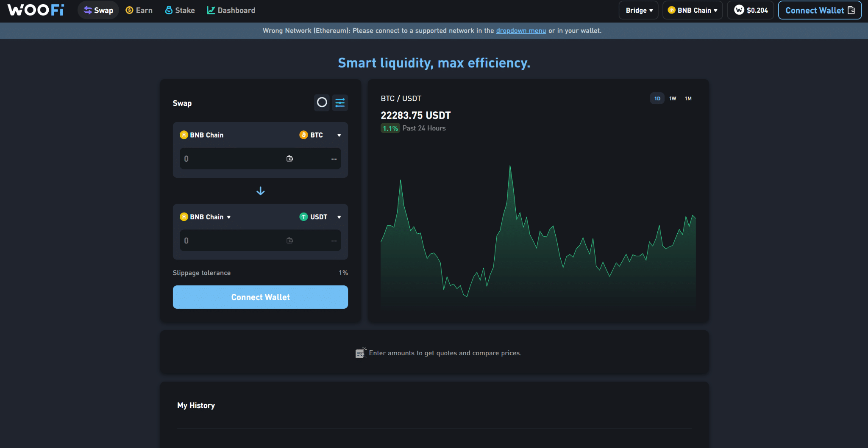Open the Dashboard tab
Viewport: 868px width, 448px height.
tap(231, 10)
